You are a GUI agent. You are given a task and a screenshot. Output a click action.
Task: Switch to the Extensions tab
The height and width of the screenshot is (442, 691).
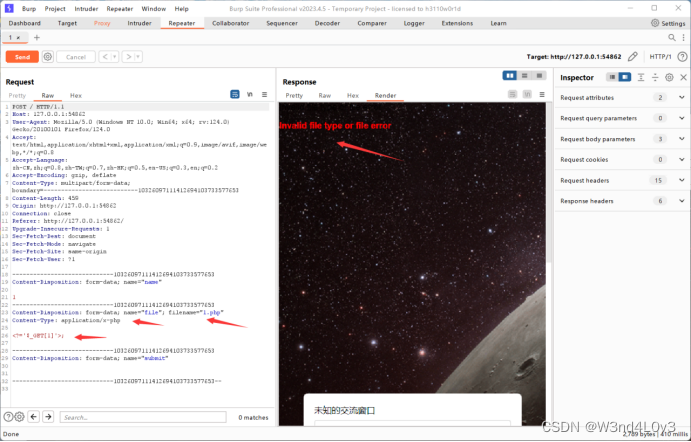tap(457, 23)
